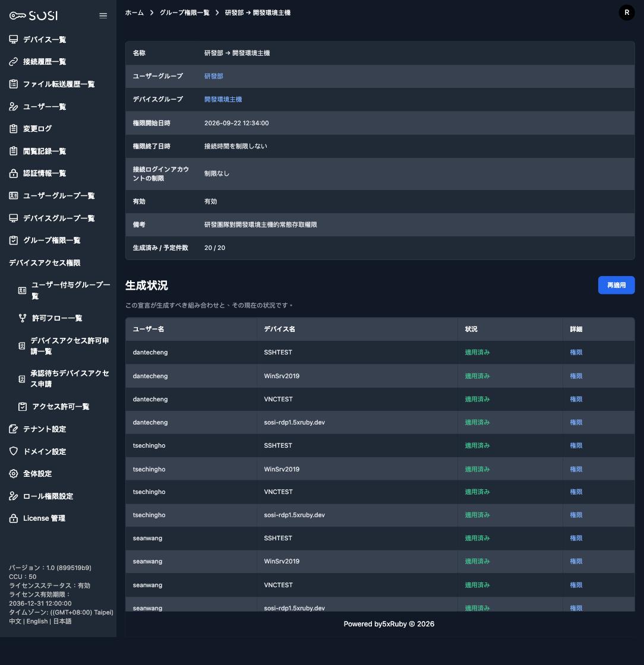Go to the ユーザーグループ一覧 menu item
This screenshot has height=665, width=644.
point(59,196)
